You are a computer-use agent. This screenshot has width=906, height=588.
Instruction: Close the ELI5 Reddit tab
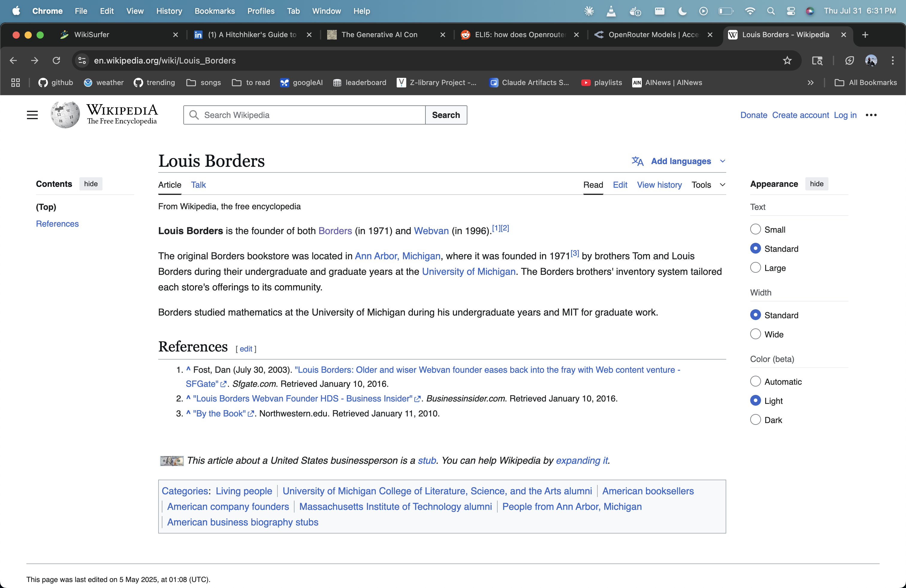click(576, 35)
